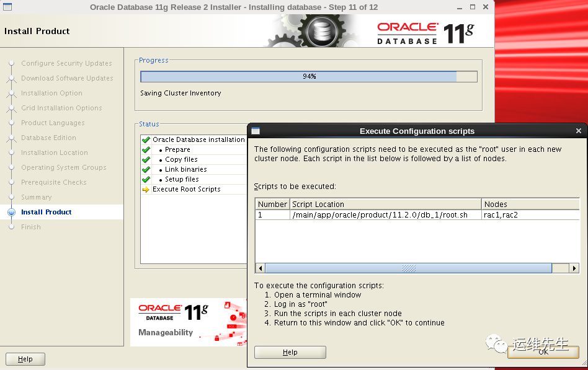Viewport: 588px width, 370px height.
Task: Maximize the Oracle installer window
Action: point(473,7)
